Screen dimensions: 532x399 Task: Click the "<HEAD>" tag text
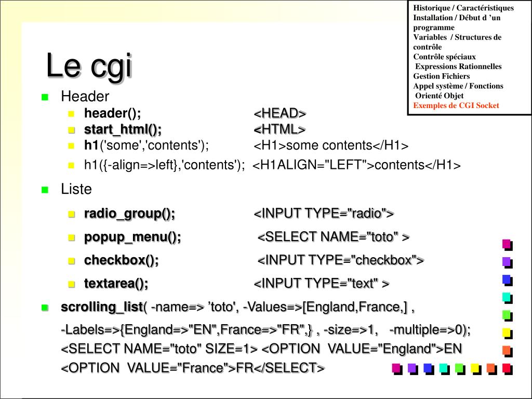pyautogui.click(x=280, y=113)
